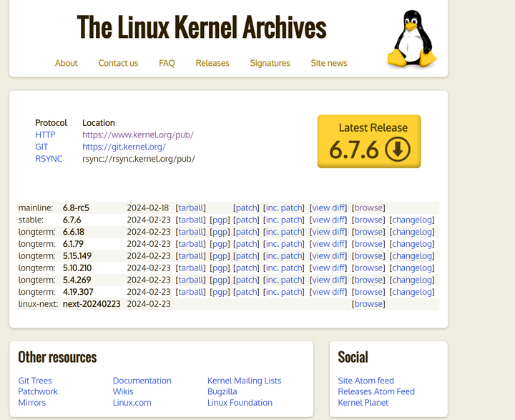This screenshot has height=420, width=515.
Task: View diff for mainline 6.8-rc5
Action: (328, 207)
